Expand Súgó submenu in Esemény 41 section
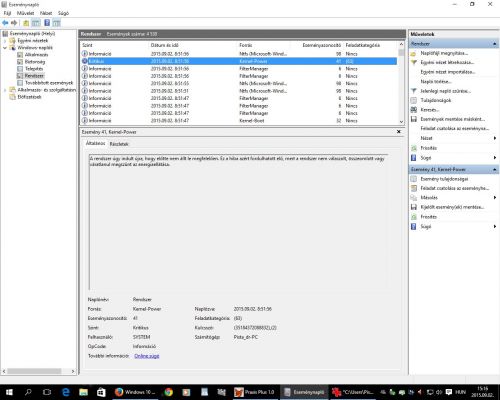 [x=495, y=226]
